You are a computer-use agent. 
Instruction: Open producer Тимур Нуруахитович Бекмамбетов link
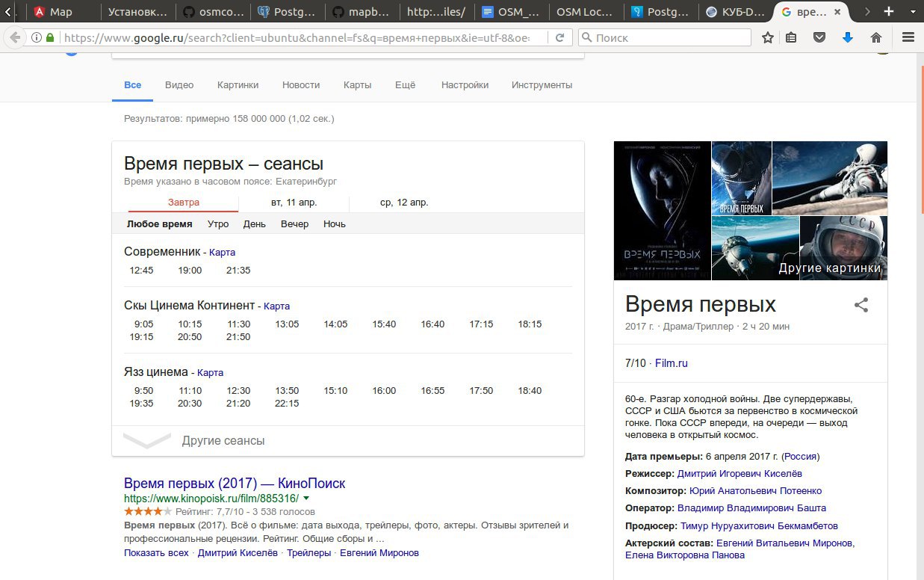coord(759,526)
